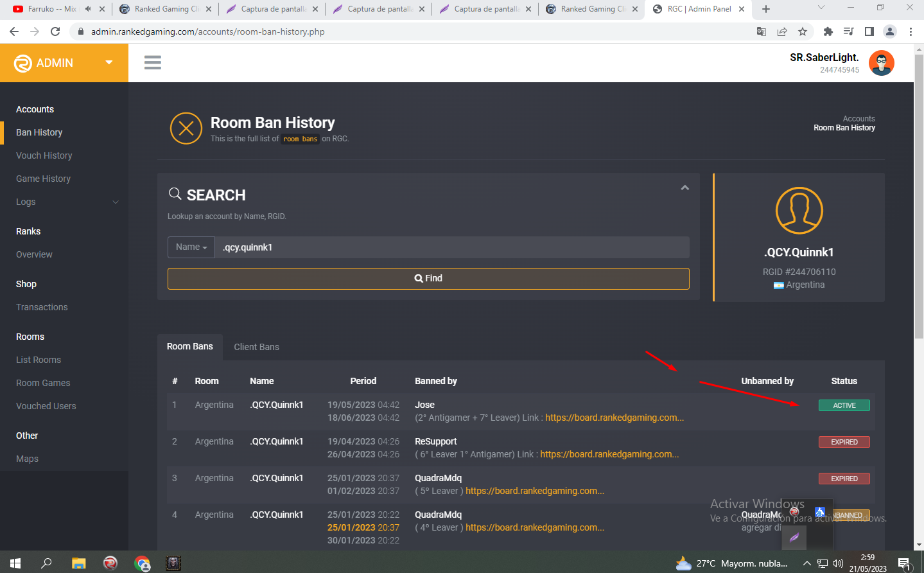The width and height of the screenshot is (924, 573).
Task: Open Vouch History in sidebar
Action: coord(44,155)
